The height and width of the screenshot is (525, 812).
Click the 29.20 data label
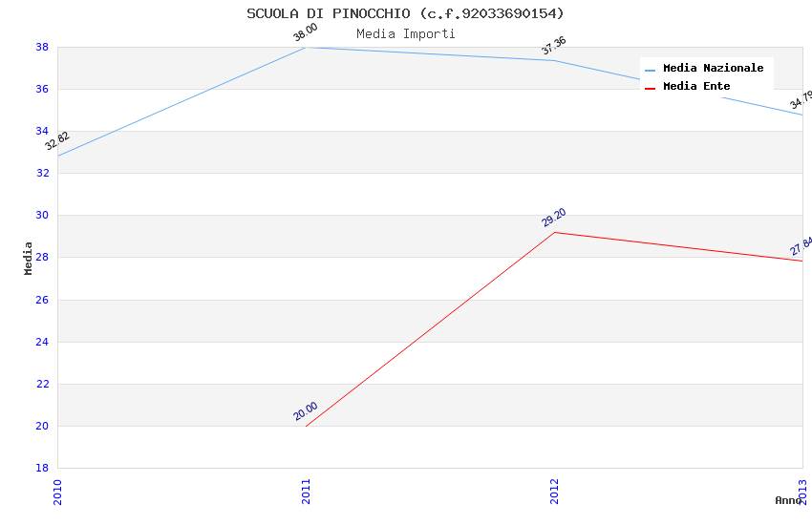click(x=554, y=218)
